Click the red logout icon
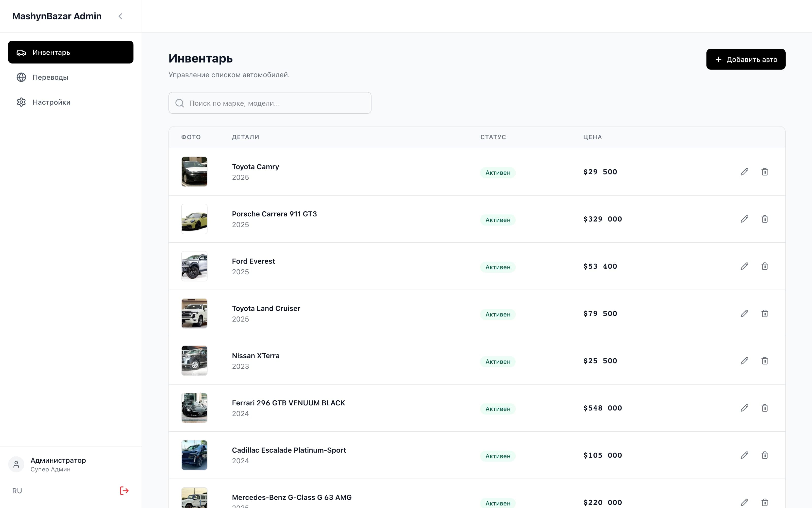The image size is (812, 508). (124, 490)
